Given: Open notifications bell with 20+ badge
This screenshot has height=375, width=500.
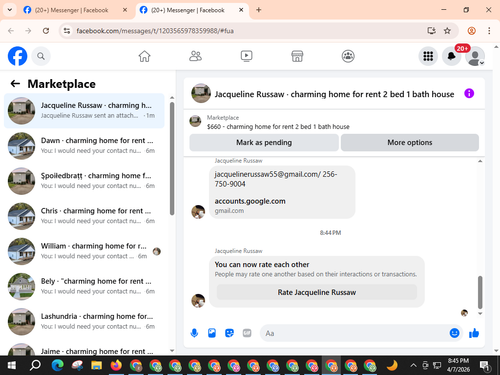Looking at the screenshot, I should click(452, 56).
